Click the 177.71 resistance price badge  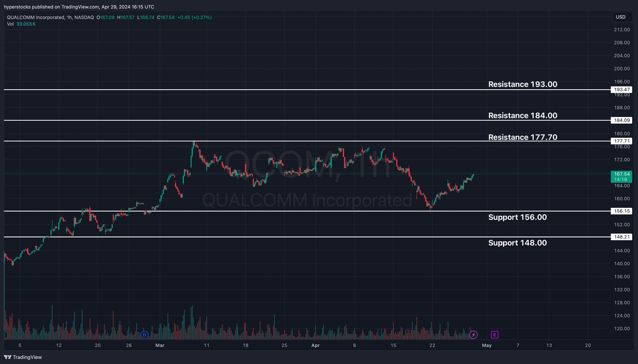point(620,141)
